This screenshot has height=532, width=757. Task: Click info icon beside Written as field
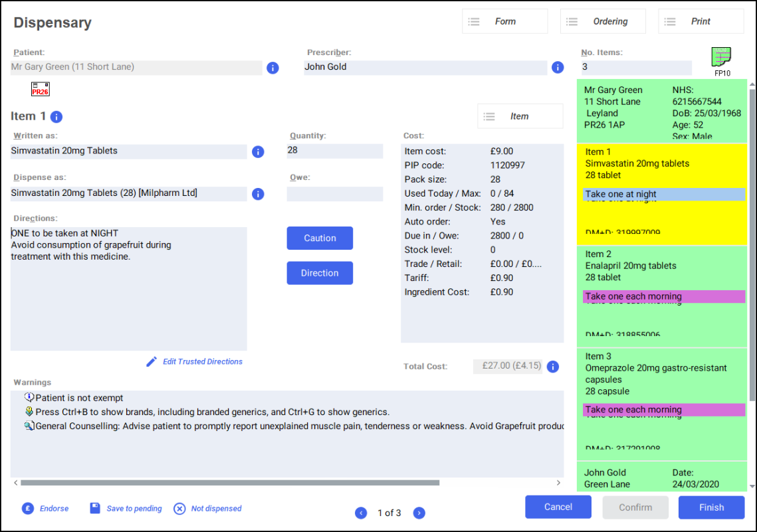click(258, 152)
